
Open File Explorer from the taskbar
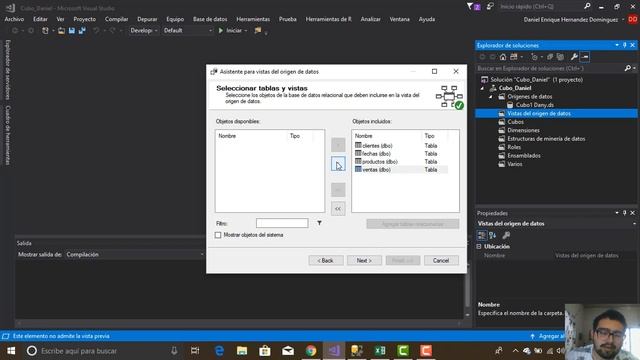(242, 351)
